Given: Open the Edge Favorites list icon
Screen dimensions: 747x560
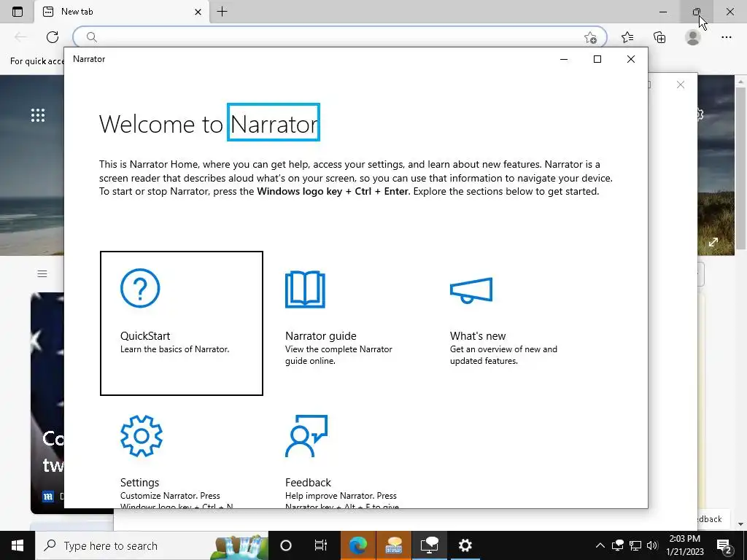Looking at the screenshot, I should pos(627,37).
